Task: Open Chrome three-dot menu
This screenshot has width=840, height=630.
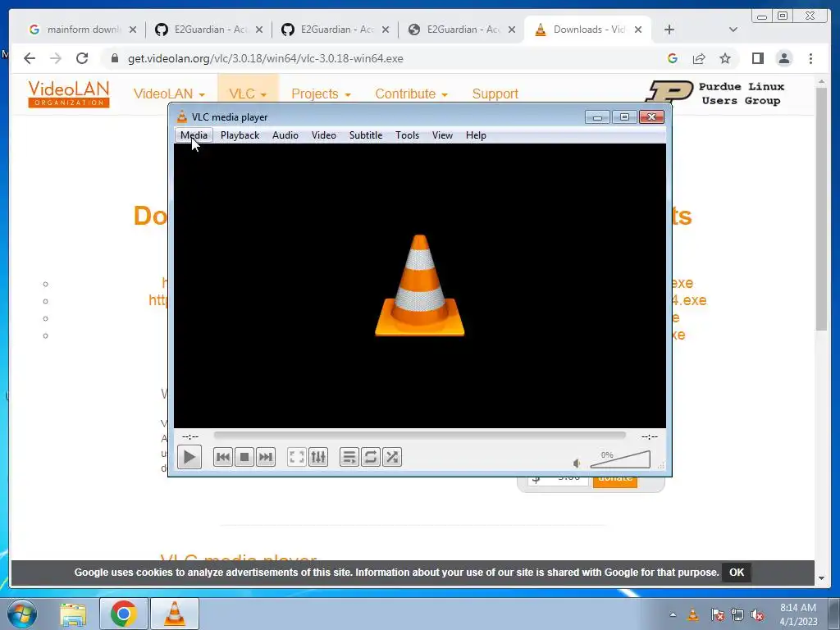Action: [810, 58]
